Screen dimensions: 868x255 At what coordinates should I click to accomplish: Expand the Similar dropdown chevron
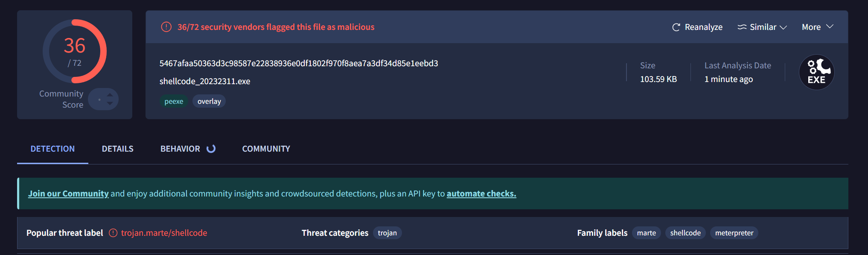(x=783, y=27)
